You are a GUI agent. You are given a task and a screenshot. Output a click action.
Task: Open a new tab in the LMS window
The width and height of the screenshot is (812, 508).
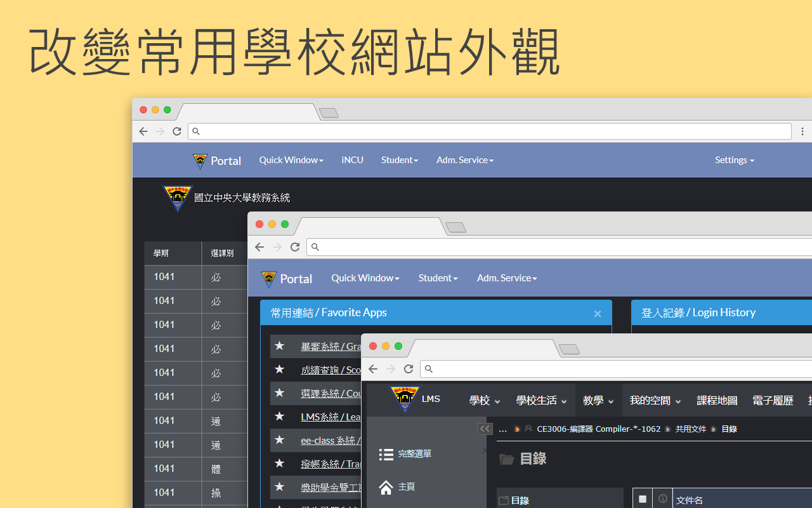click(570, 349)
